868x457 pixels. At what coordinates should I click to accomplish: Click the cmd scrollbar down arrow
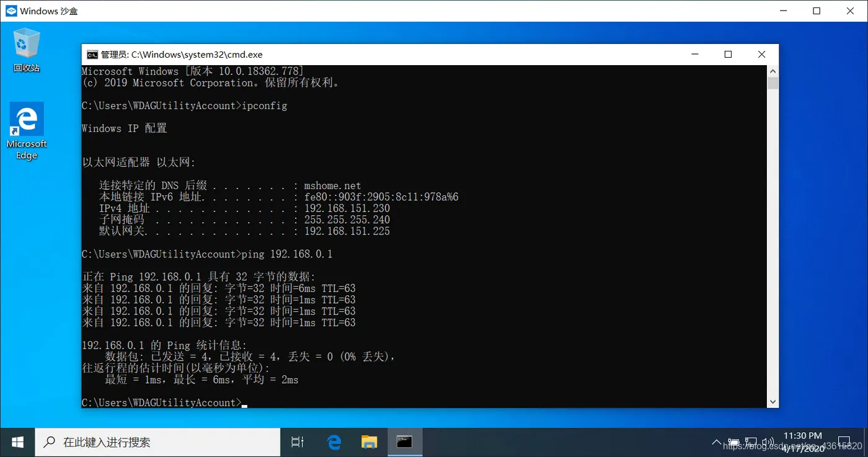[x=773, y=402]
